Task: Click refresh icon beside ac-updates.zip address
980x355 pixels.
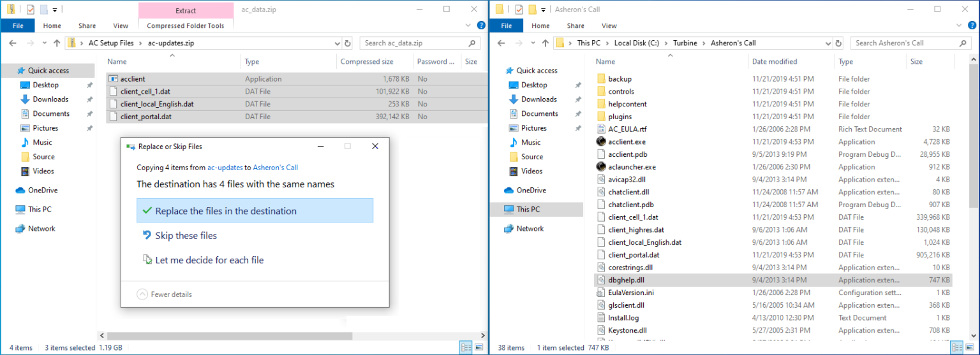Action: click(348, 43)
